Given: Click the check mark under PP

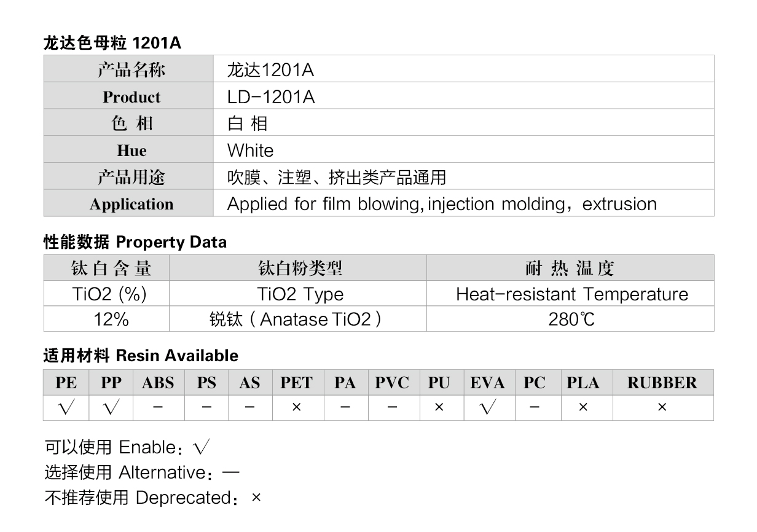Looking at the screenshot, I should 111,408.
